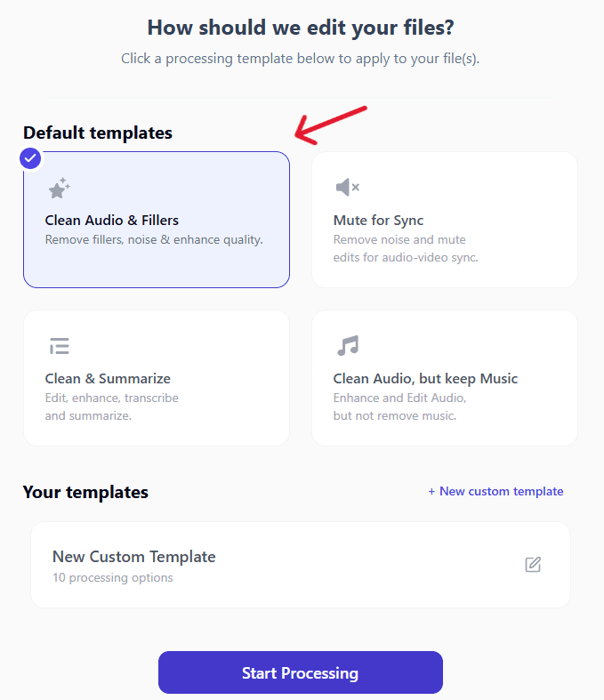Viewport: 604px width, 700px height.
Task: Select the Clean Audio & Fillers template title
Action: click(111, 220)
